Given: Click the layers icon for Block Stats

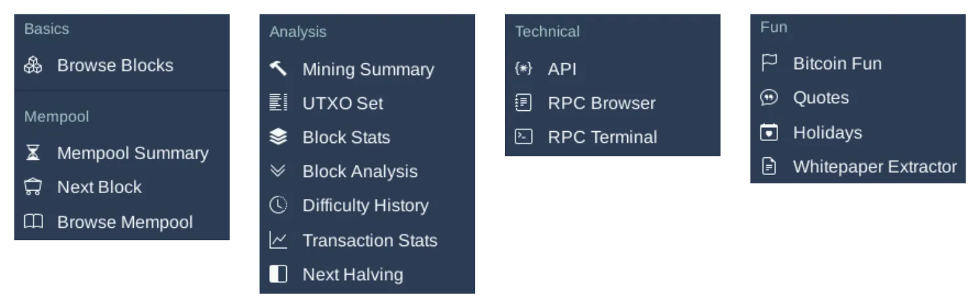Looking at the screenshot, I should point(278,137).
